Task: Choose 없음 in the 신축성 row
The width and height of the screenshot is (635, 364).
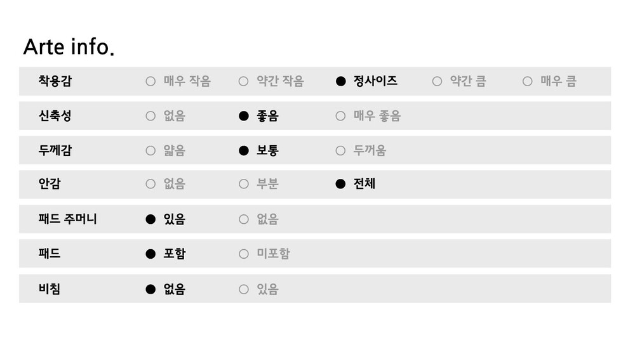Action: [x=150, y=116]
